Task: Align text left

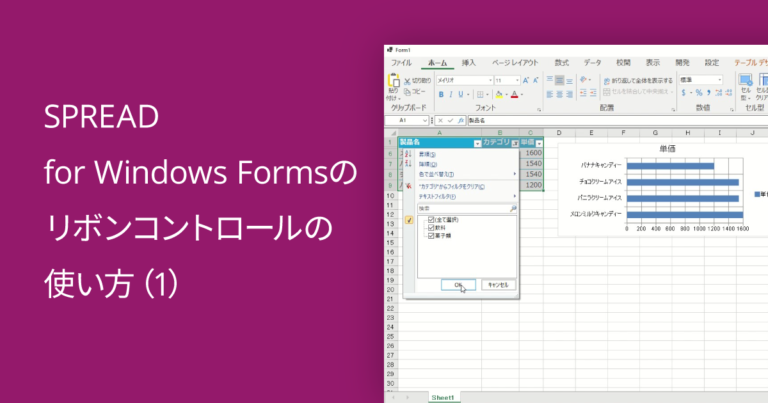Action: click(550, 95)
